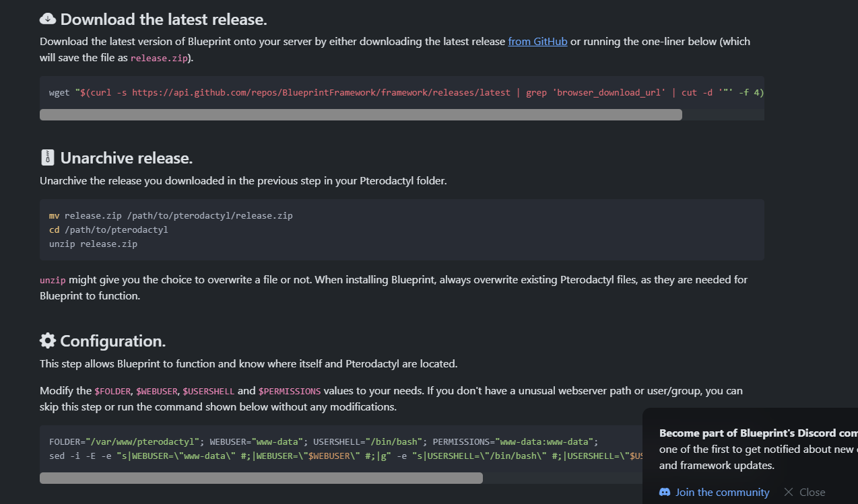Screen dimensions: 858x504
Task: Click the wget curl one-liner command
Action: pos(407,92)
